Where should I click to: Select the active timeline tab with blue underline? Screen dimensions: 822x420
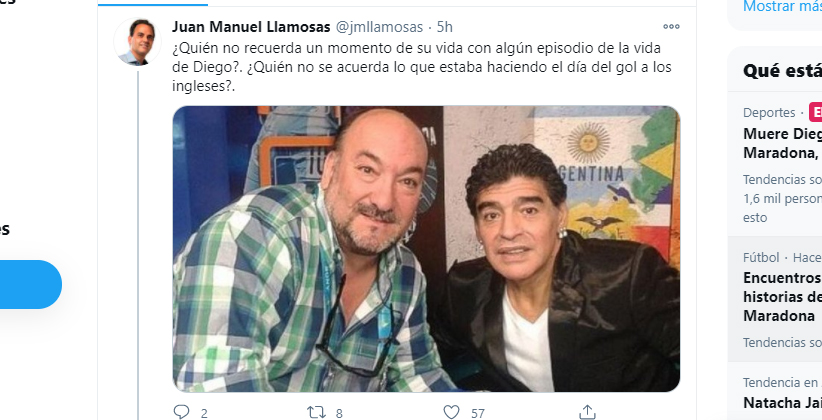click(153, 3)
